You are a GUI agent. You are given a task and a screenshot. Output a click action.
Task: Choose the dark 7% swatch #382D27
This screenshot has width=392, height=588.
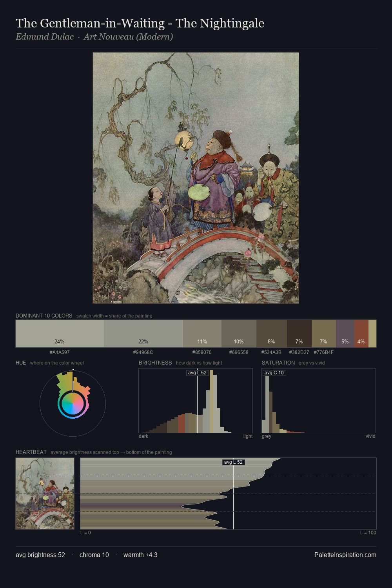(299, 334)
